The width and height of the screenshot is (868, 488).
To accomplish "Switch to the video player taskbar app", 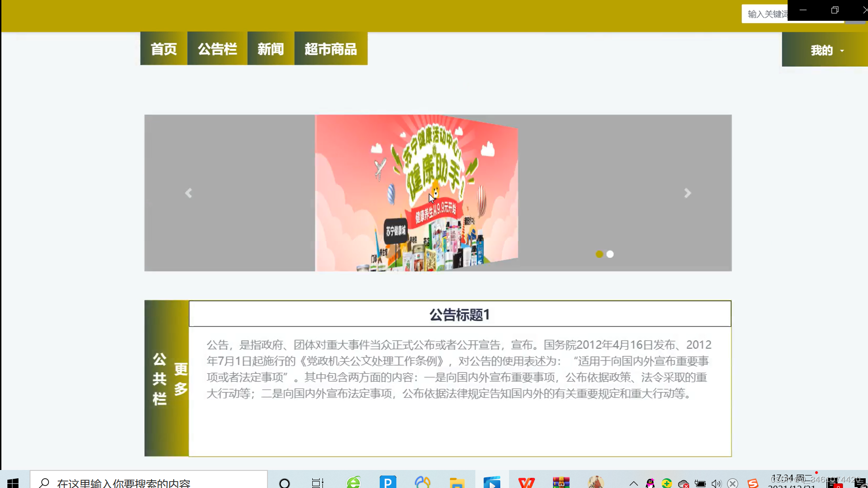I will coord(492,482).
